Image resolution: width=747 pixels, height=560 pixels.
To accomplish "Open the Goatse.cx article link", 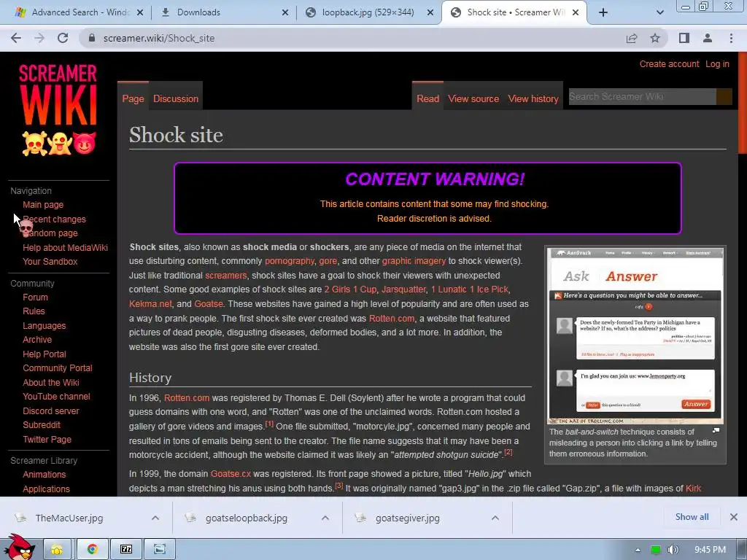I will (231, 474).
